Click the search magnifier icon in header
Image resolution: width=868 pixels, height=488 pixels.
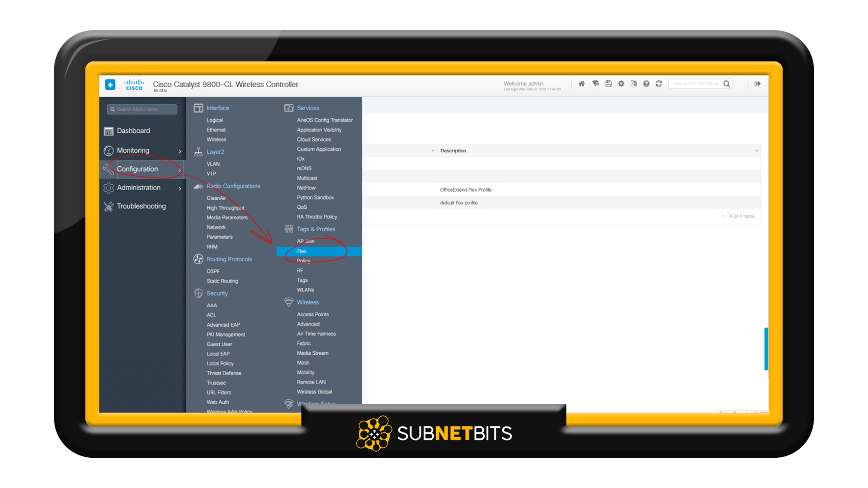(726, 84)
